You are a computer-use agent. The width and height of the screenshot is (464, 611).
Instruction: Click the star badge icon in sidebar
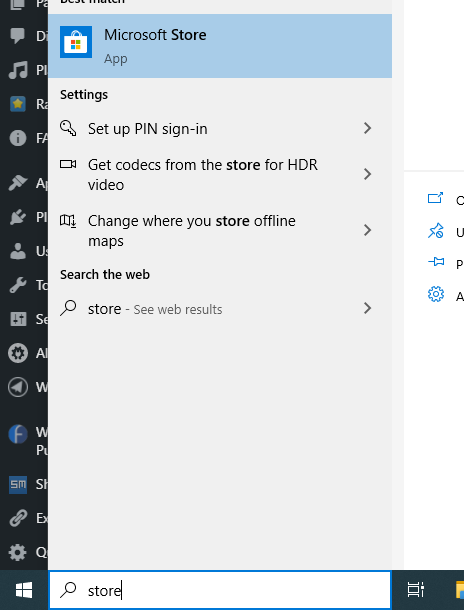(18, 104)
